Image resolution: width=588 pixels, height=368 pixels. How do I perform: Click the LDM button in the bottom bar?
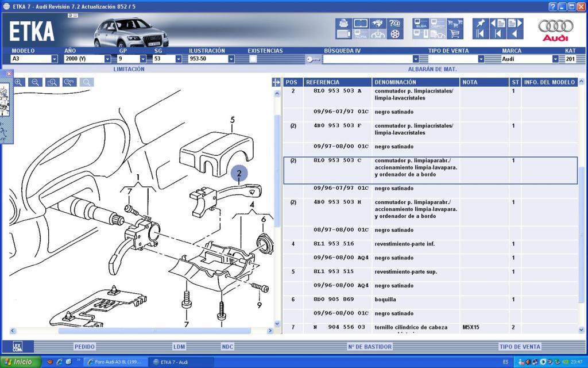point(179,347)
